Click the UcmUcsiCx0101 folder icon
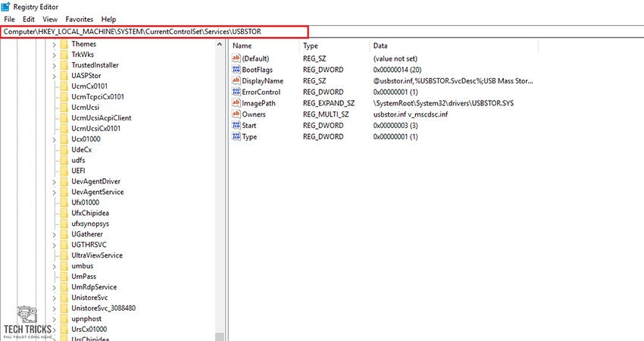The height and width of the screenshot is (341, 644). [x=64, y=128]
